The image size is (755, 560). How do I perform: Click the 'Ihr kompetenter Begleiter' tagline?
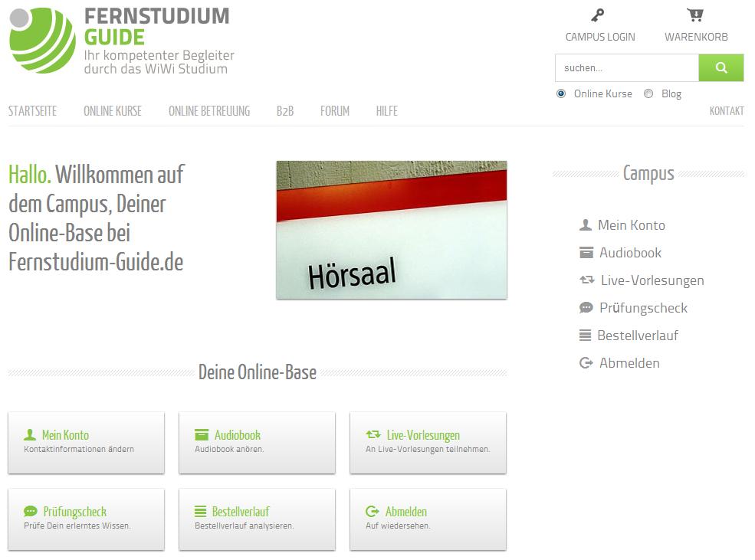pyautogui.click(x=159, y=55)
